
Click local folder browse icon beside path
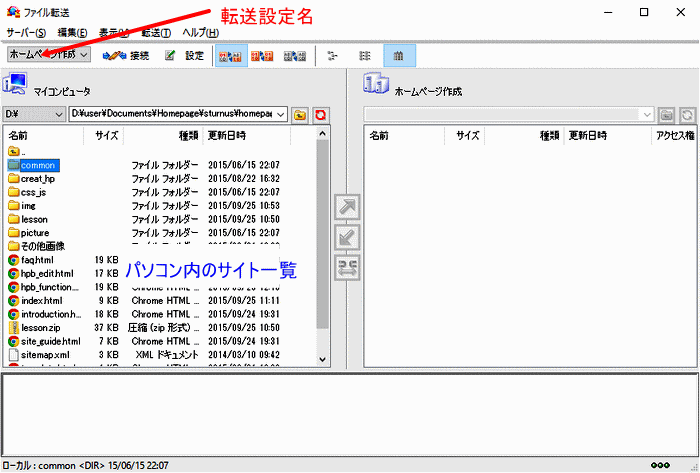[301, 115]
